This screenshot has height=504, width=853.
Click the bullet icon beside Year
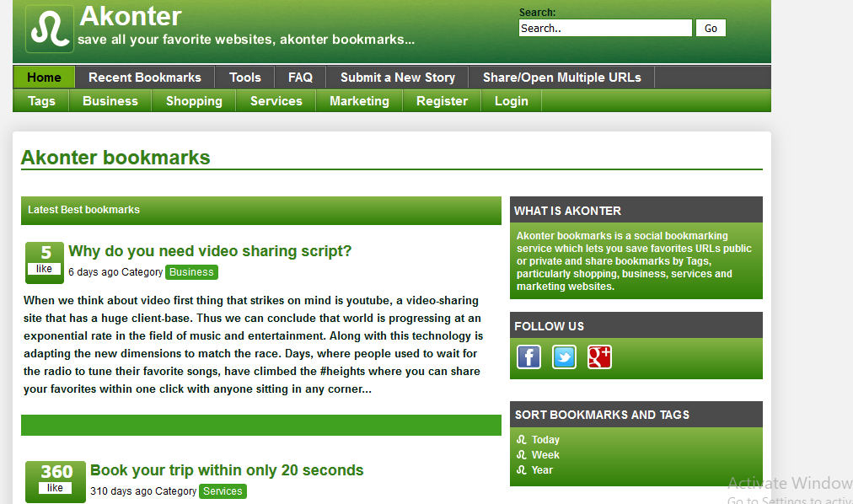click(x=521, y=469)
